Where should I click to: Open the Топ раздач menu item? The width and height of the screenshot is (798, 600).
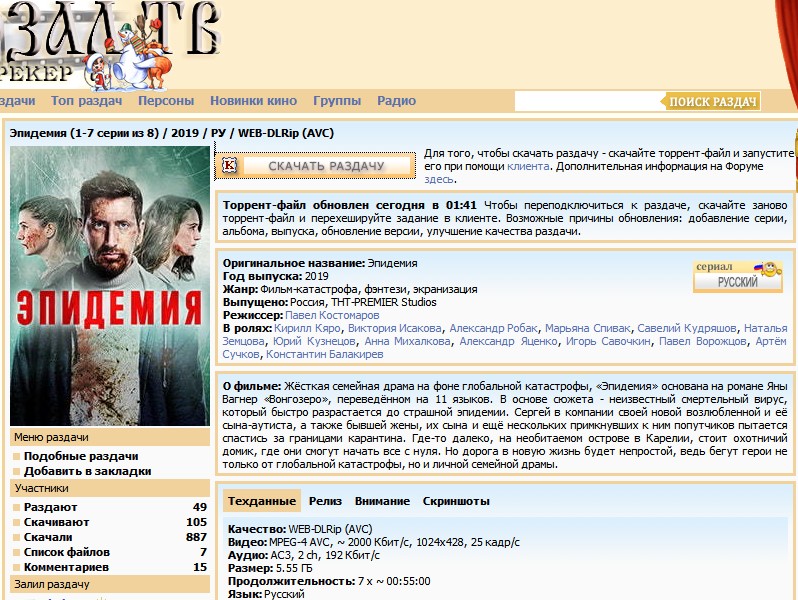(x=86, y=101)
